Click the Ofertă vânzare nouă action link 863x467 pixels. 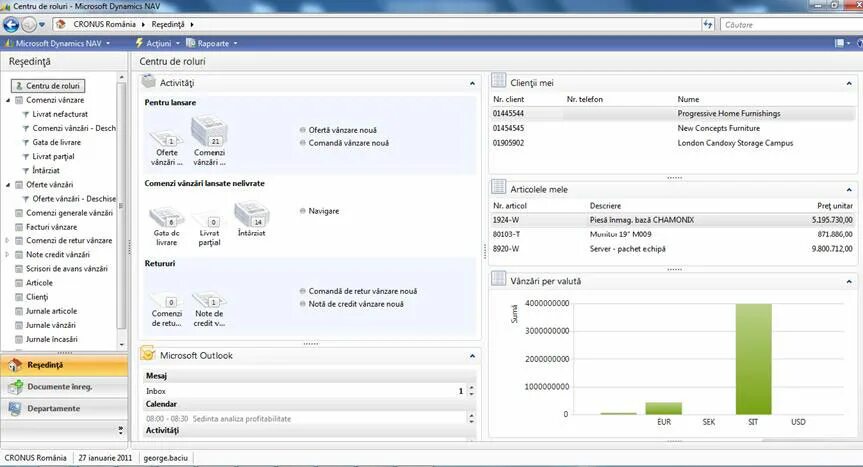coord(342,130)
